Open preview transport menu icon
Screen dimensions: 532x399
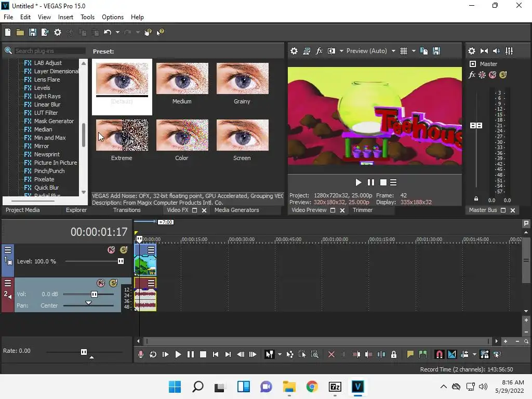click(393, 182)
